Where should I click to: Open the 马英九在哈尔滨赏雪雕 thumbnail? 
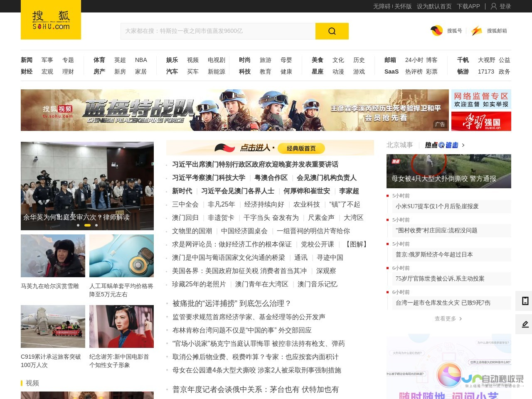coord(53,256)
